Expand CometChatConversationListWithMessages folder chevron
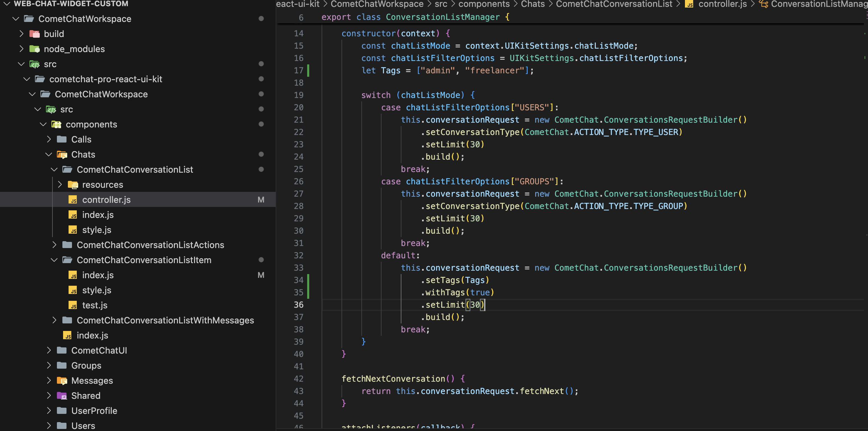The height and width of the screenshot is (431, 868). click(54, 320)
